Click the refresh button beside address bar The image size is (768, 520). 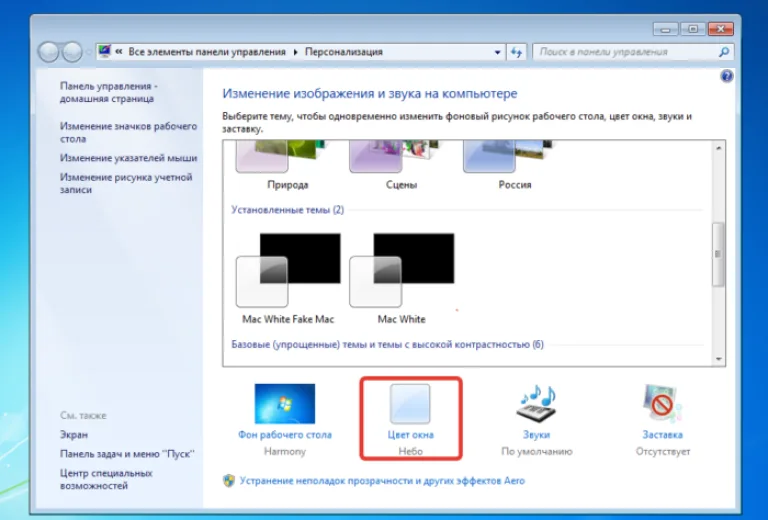(516, 52)
